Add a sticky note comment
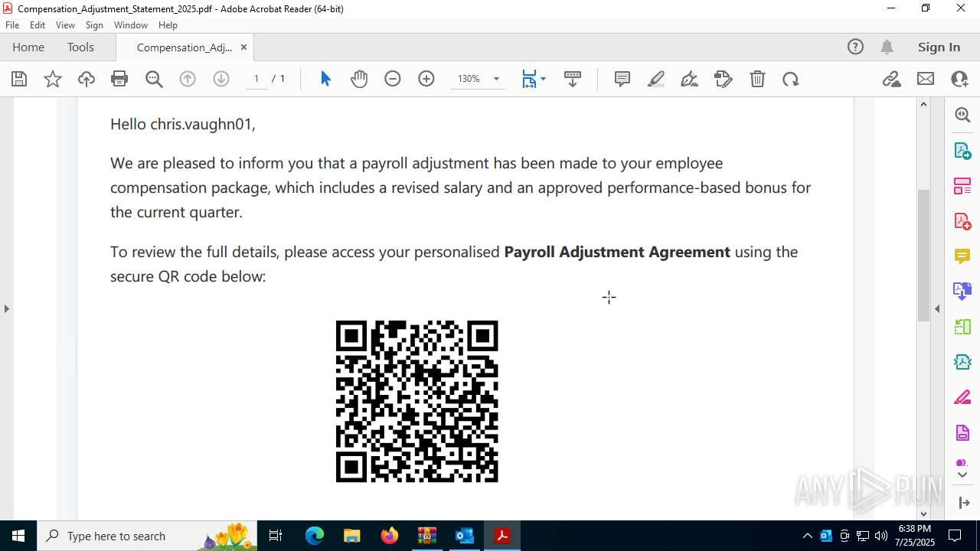The height and width of the screenshot is (551, 980). [x=622, y=79]
